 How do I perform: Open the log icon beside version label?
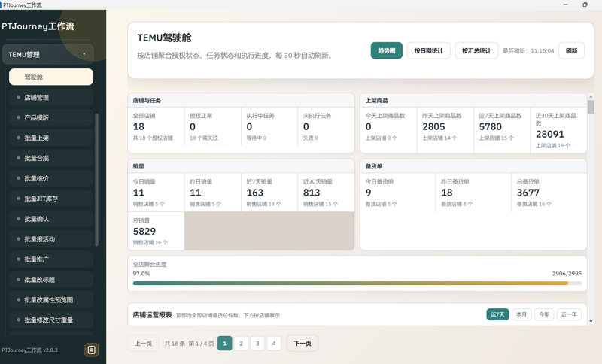(91, 350)
